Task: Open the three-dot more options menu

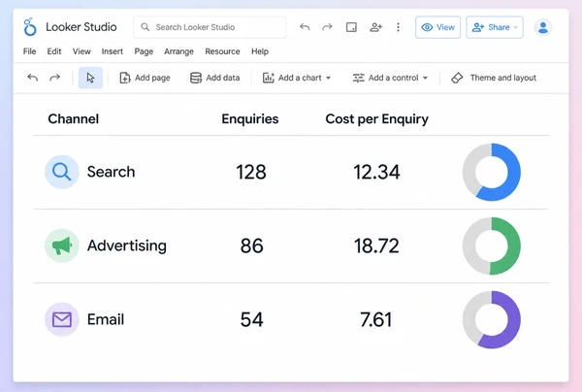Action: tap(398, 27)
